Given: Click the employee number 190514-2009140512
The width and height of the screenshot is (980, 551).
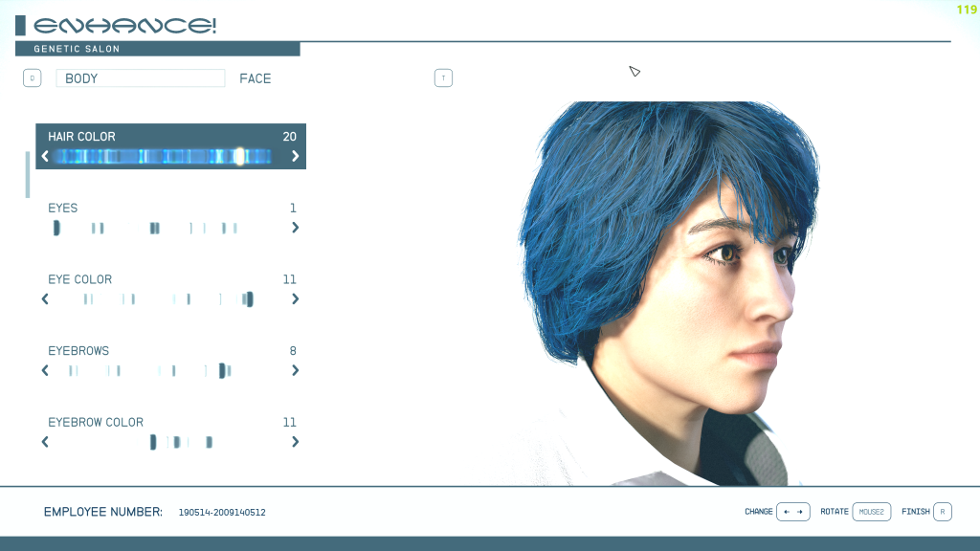Looking at the screenshot, I should (222, 512).
